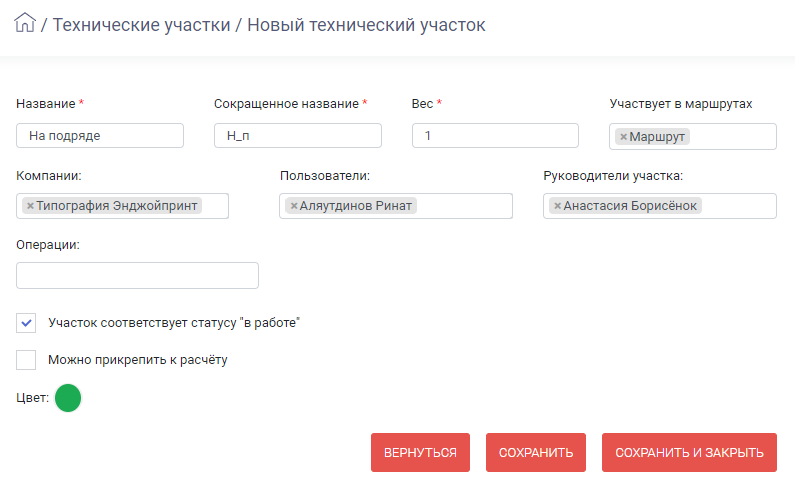
Task: Focus the Вес input field
Action: coord(495,135)
